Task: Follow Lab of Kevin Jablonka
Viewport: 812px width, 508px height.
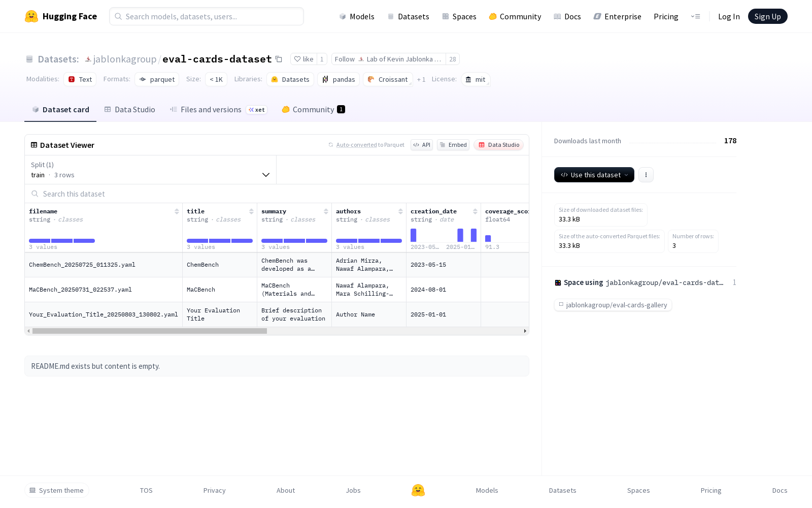Action: pyautogui.click(x=389, y=59)
